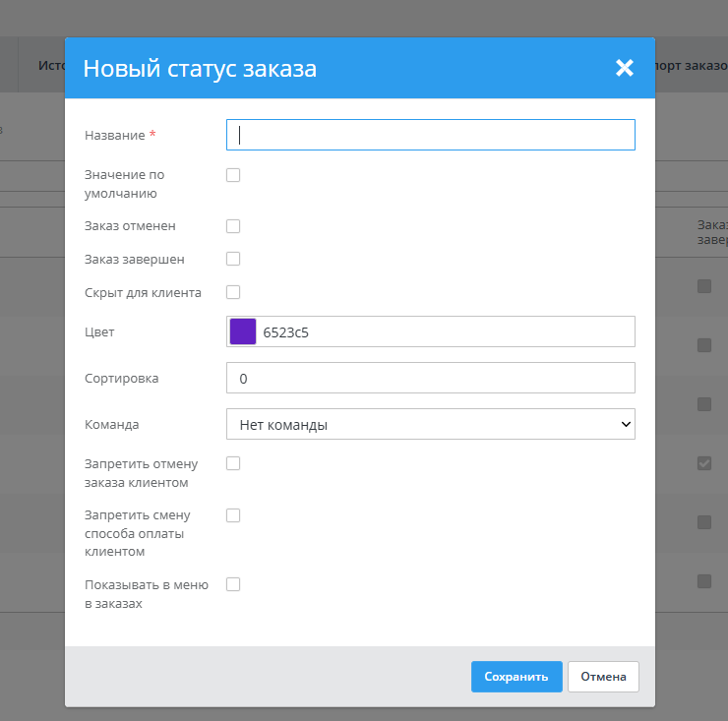Click the Команда field label

(112, 424)
